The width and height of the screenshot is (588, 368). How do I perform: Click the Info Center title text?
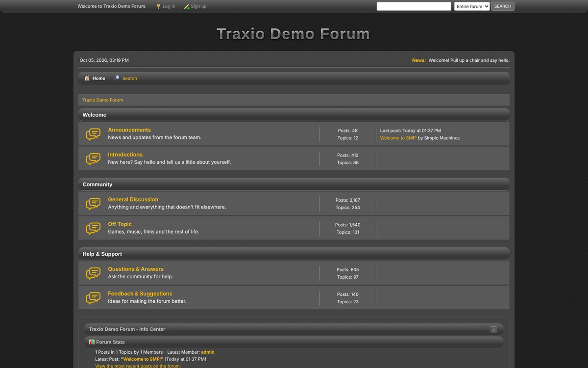(x=127, y=329)
